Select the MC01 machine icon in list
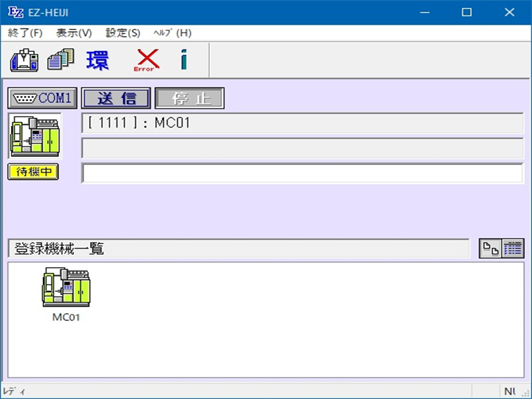The width and height of the screenshot is (532, 399). point(66,287)
